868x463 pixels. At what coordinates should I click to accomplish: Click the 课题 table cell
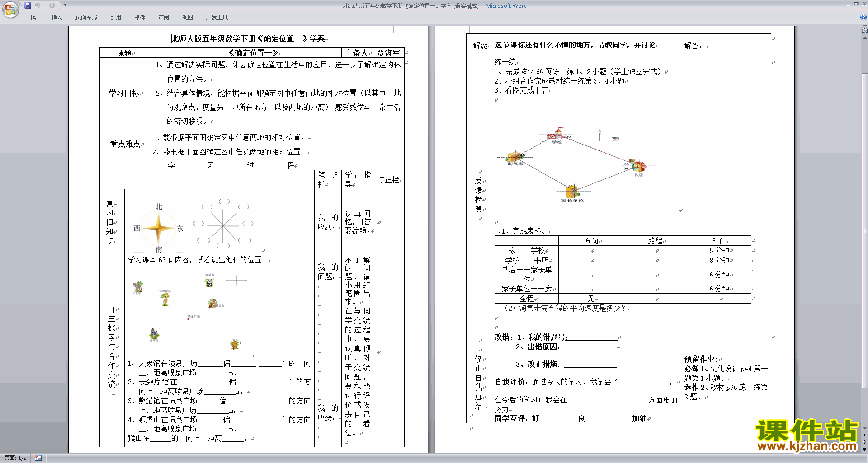pos(124,53)
